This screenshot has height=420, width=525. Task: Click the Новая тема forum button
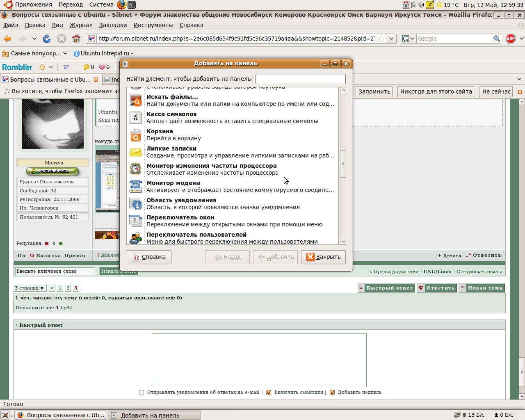point(481,288)
